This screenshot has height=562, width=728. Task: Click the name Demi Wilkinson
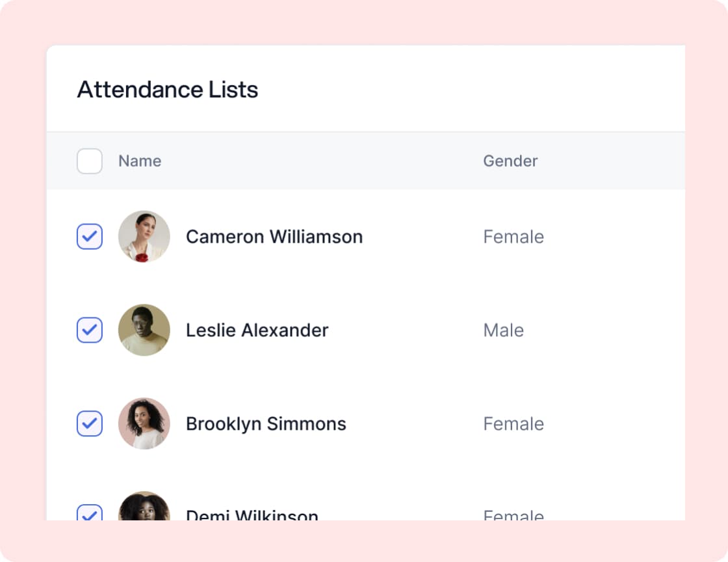[x=252, y=515]
